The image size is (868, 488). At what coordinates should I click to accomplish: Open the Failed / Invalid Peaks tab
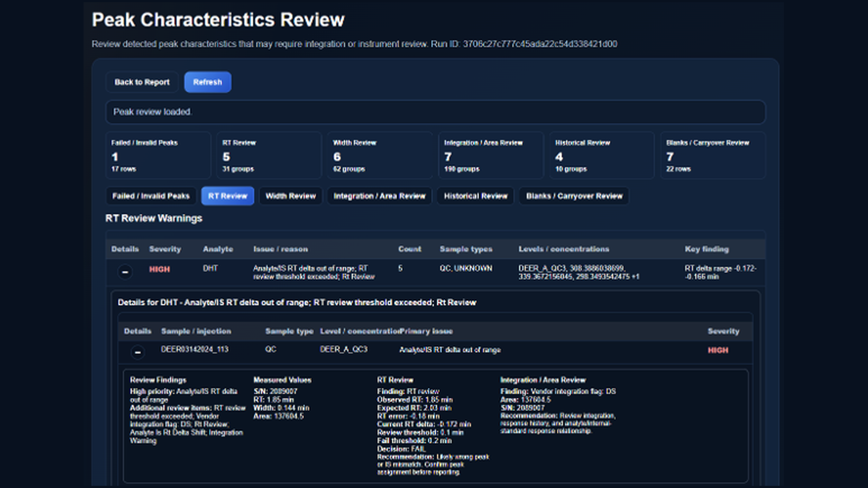[x=151, y=196]
